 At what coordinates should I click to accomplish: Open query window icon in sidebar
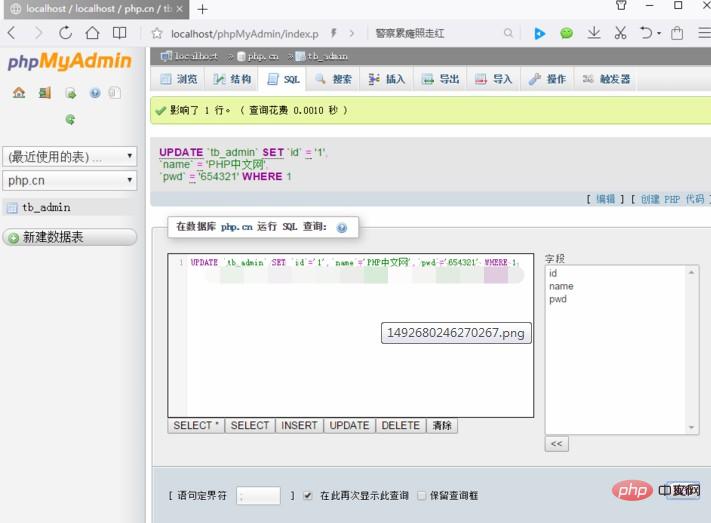pyautogui.click(x=70, y=93)
